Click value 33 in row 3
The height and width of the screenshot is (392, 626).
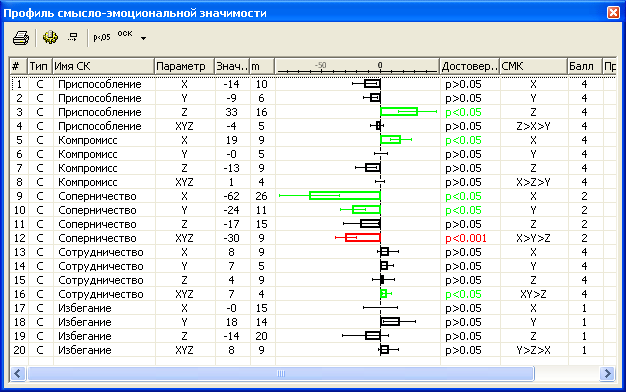point(232,112)
